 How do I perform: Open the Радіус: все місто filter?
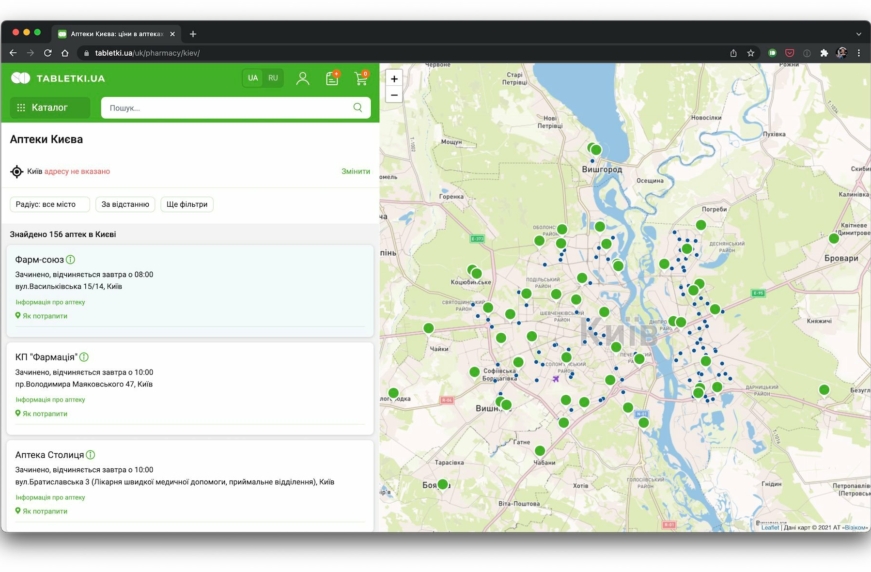tap(50, 204)
